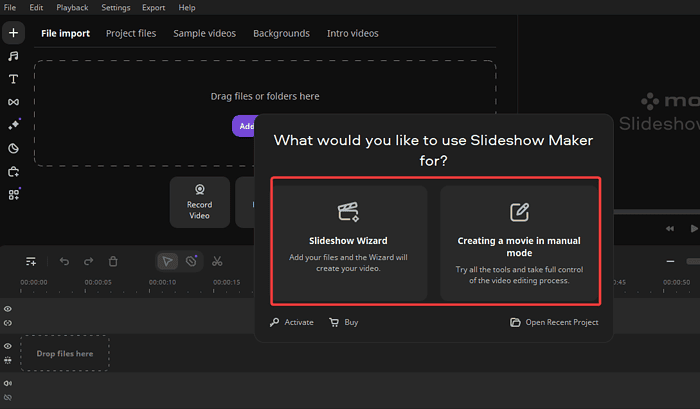Image resolution: width=700 pixels, height=409 pixels.
Task: Toggle visibility eye of top track
Action: [x=8, y=310]
